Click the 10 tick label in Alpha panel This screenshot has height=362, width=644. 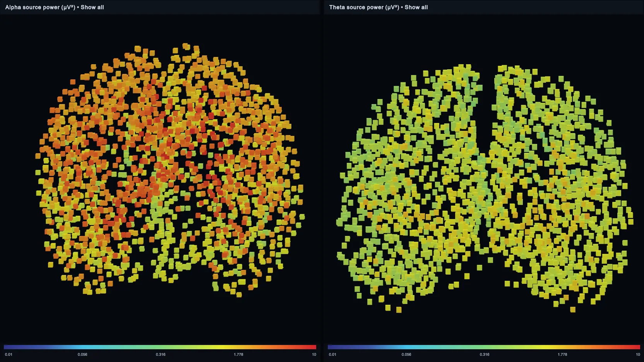tap(314, 355)
